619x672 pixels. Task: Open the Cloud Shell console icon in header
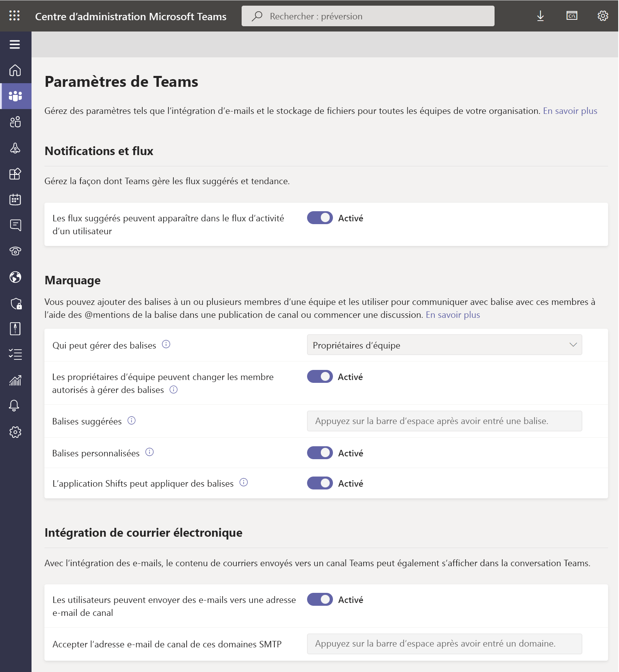[x=572, y=16]
